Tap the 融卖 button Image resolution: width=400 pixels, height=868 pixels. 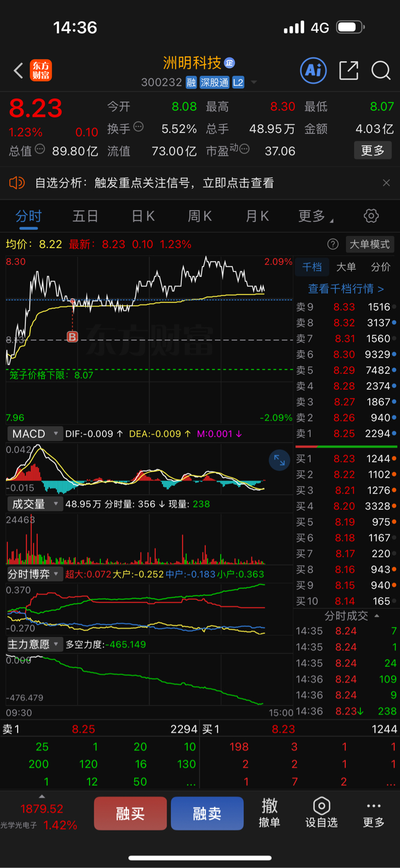tap(207, 813)
